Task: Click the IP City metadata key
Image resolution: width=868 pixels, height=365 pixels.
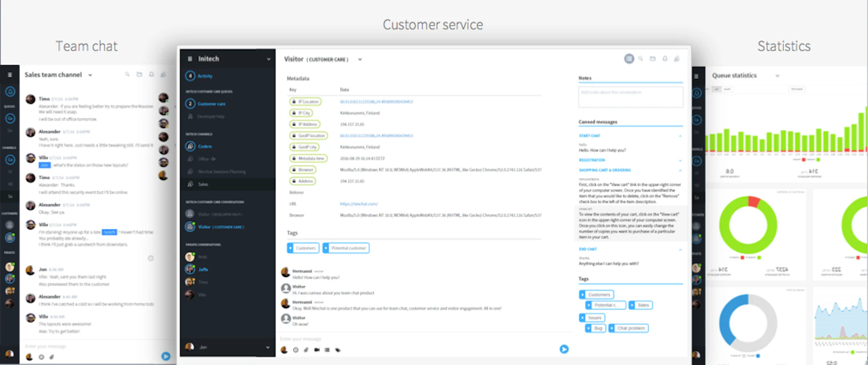Action: pos(302,113)
